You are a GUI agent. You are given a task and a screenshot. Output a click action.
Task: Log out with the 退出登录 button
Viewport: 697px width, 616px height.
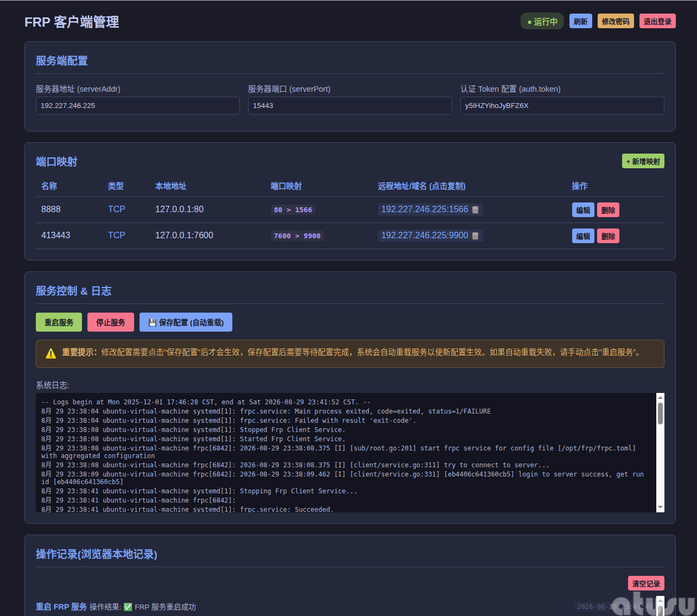657,21
